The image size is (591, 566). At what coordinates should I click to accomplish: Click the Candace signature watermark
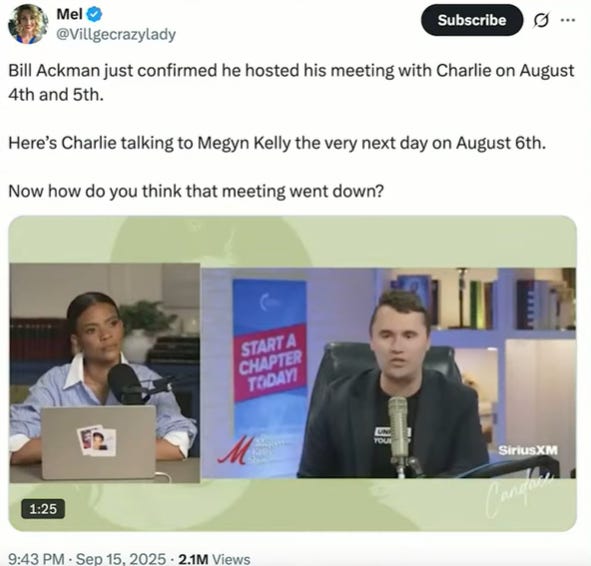520,493
